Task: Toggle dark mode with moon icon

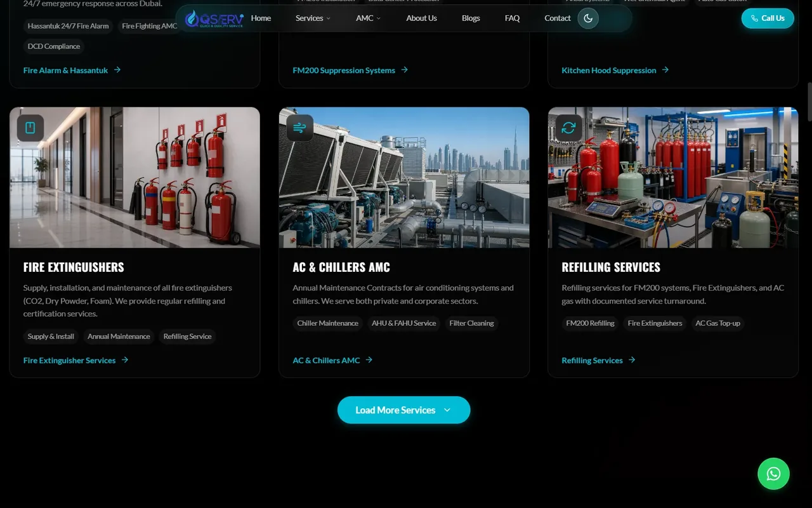Action: [x=588, y=18]
